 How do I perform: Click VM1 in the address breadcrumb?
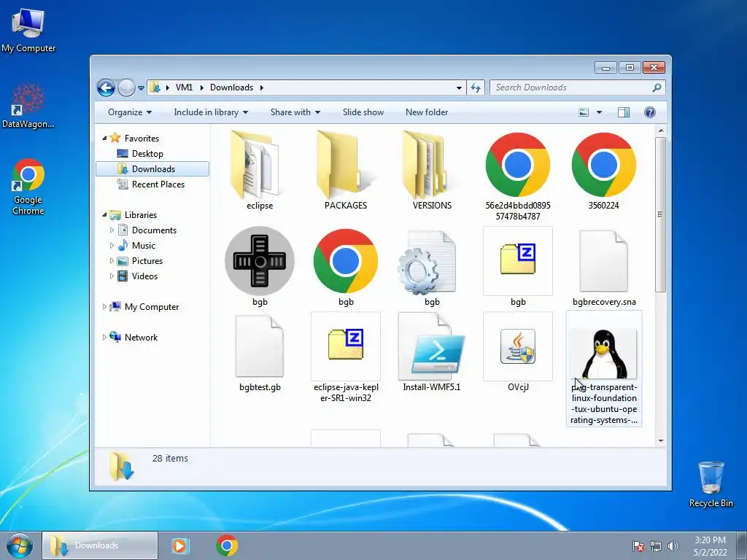[184, 87]
